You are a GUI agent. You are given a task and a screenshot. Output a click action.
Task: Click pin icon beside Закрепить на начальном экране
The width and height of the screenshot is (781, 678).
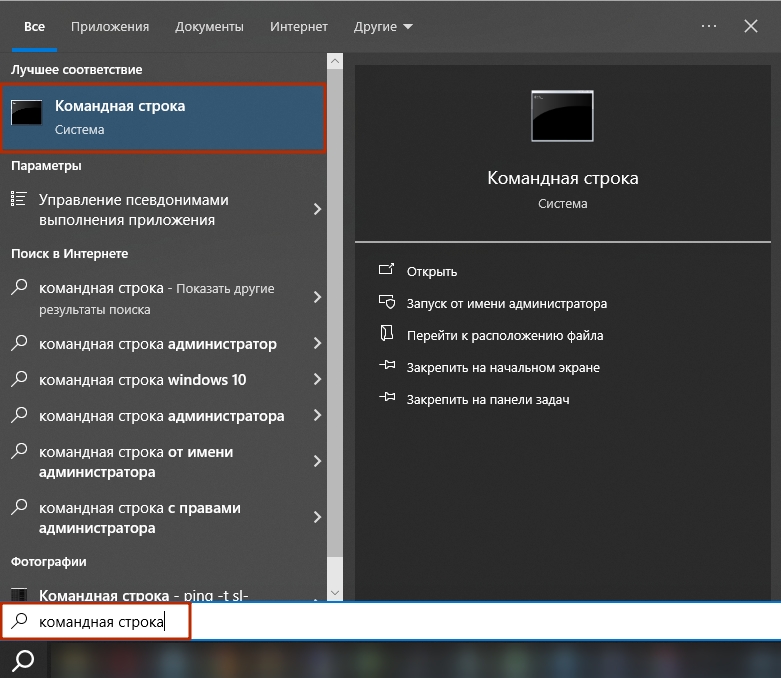(x=387, y=367)
